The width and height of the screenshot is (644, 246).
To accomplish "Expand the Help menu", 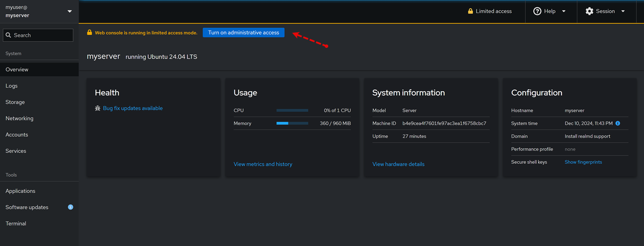I will point(549,11).
